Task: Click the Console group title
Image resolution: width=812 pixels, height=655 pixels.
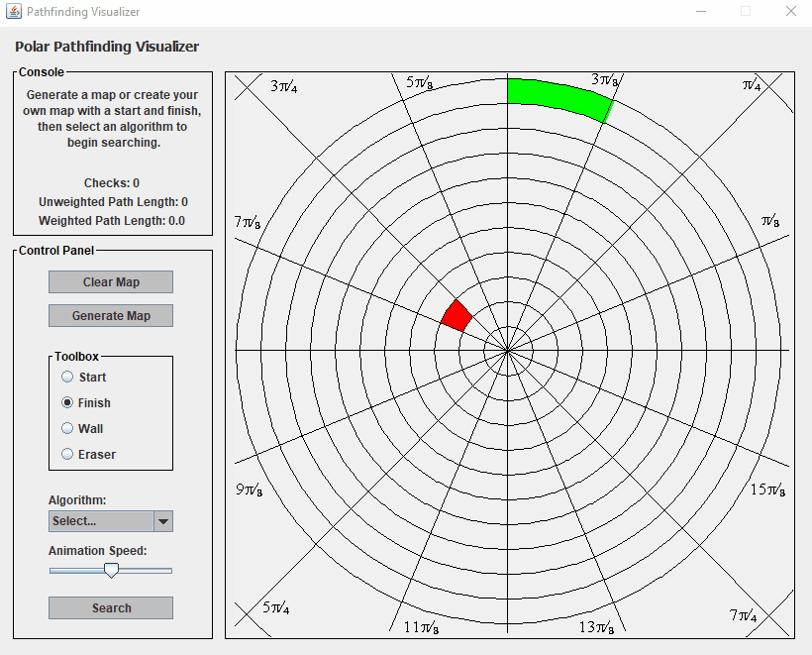Action: pyautogui.click(x=42, y=72)
